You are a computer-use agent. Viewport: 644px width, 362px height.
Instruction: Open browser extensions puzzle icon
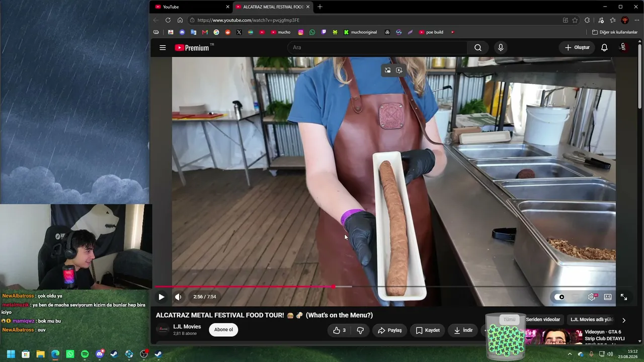[587, 20]
